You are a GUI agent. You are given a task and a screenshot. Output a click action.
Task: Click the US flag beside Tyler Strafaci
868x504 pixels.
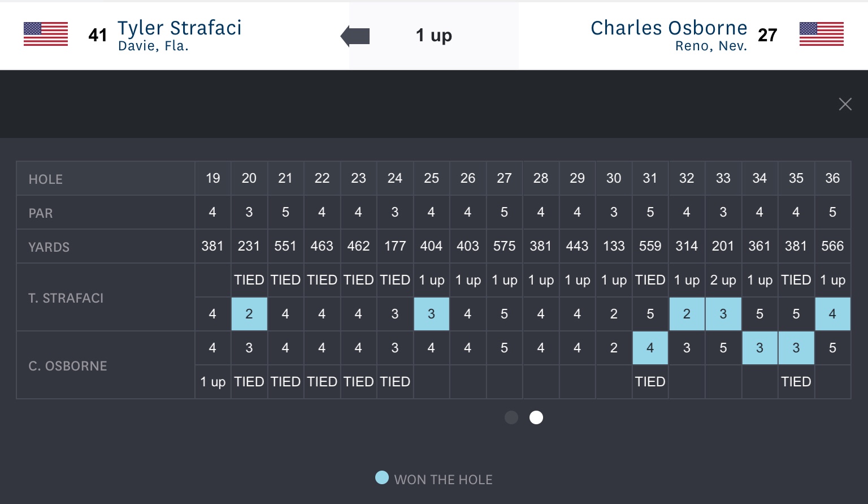coord(46,35)
